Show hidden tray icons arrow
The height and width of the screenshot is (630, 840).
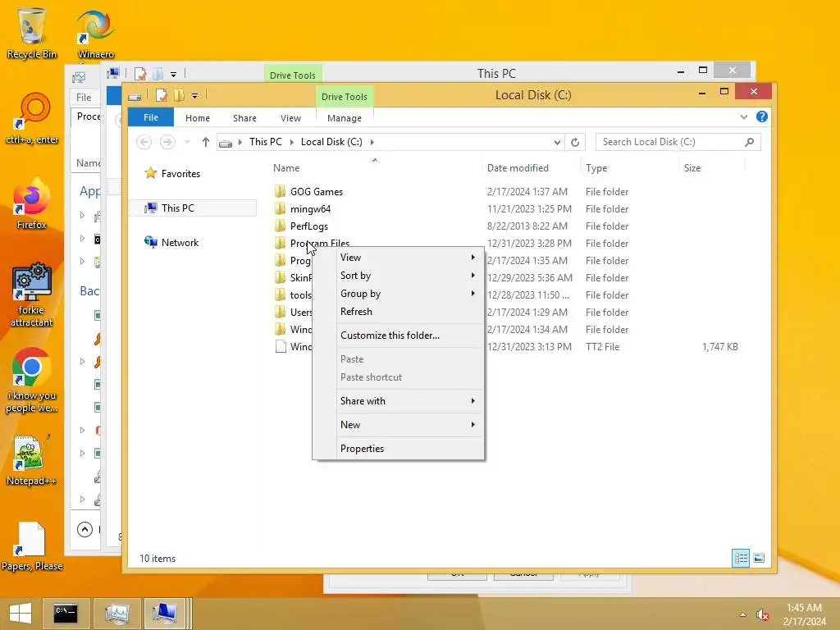(x=742, y=614)
